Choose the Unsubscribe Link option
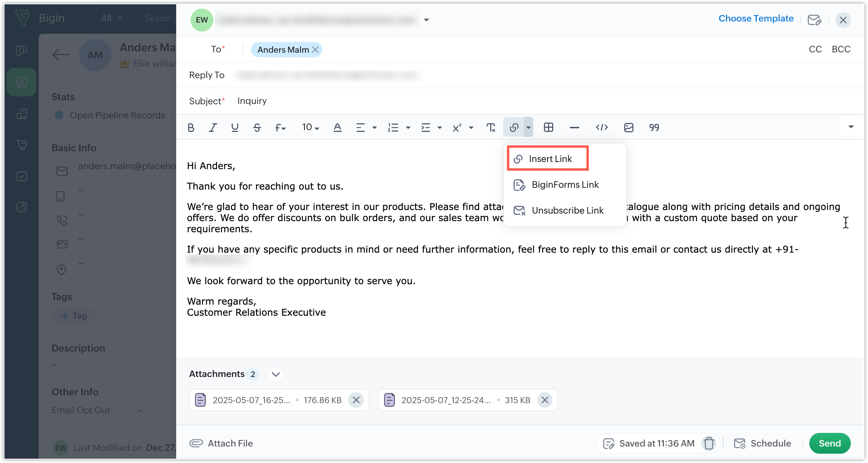The image size is (868, 463). pyautogui.click(x=567, y=210)
